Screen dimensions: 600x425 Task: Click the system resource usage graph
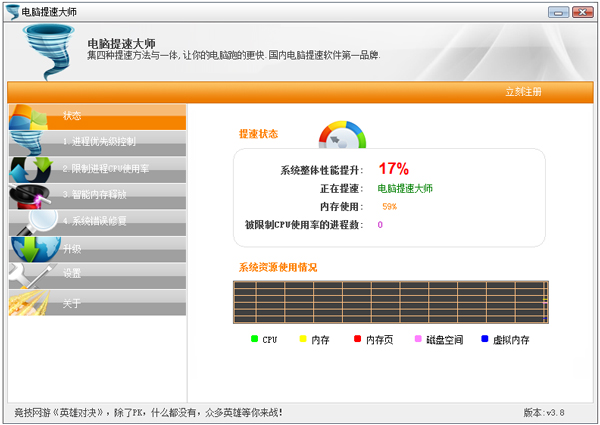click(x=391, y=302)
